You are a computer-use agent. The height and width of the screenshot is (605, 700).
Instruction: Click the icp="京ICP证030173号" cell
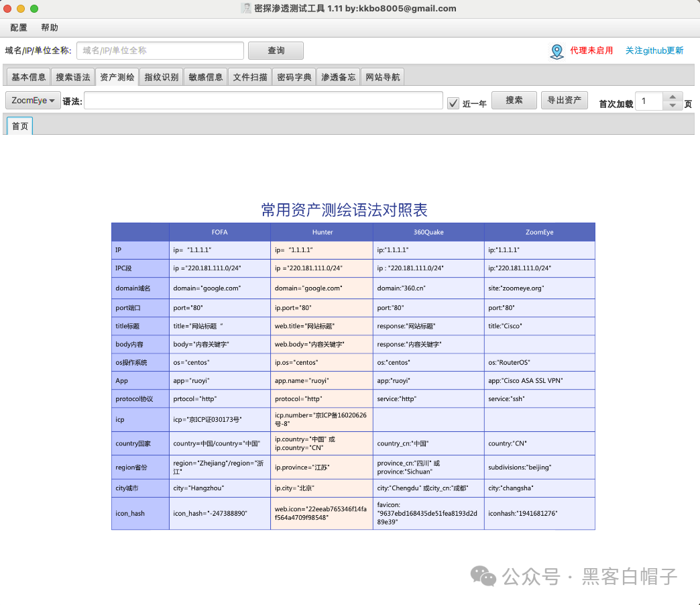point(220,420)
